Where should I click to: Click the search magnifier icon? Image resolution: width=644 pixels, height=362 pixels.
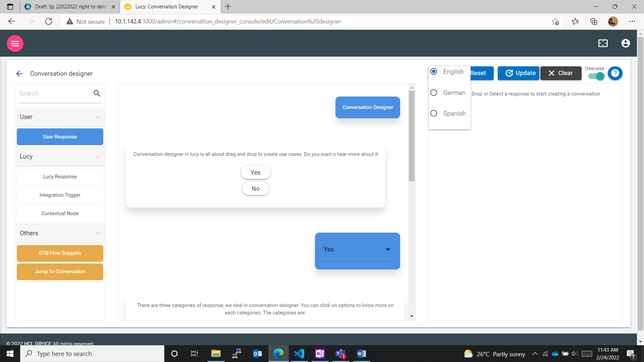(x=97, y=94)
